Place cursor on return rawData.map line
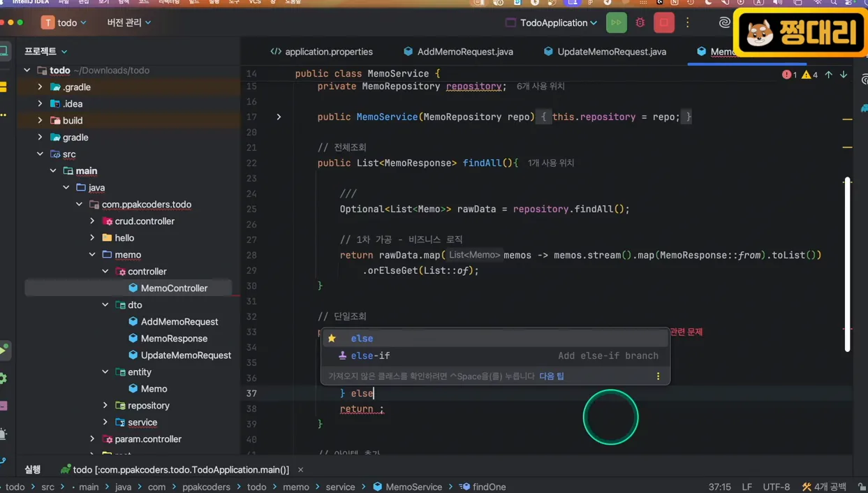Image resolution: width=868 pixels, height=493 pixels. click(580, 256)
